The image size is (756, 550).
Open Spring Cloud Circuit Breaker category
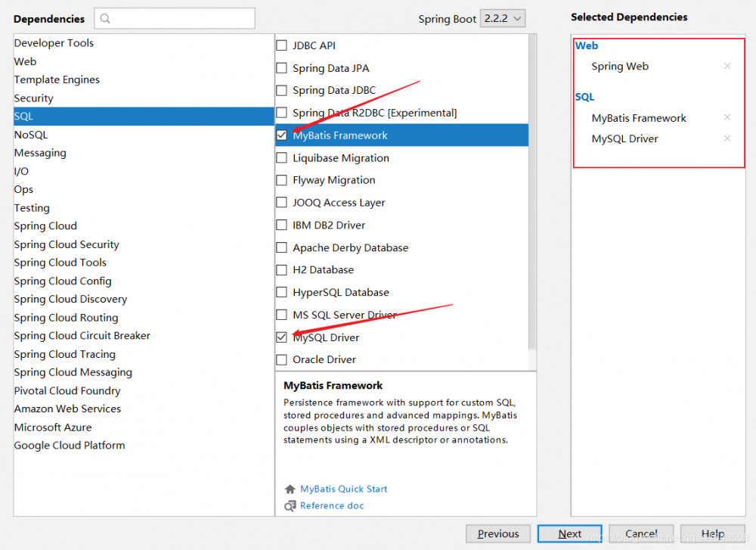(144, 335)
